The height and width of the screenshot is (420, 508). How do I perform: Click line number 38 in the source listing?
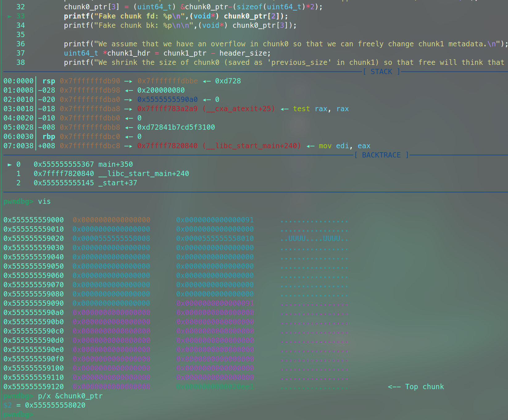click(x=21, y=62)
